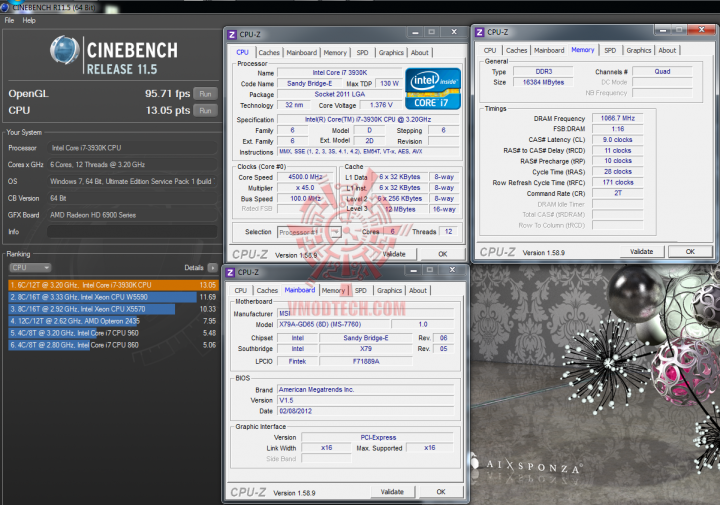This screenshot has height=505, width=720.
Task: Click the CAS# Latency 9.0 clocks value
Action: click(618, 140)
